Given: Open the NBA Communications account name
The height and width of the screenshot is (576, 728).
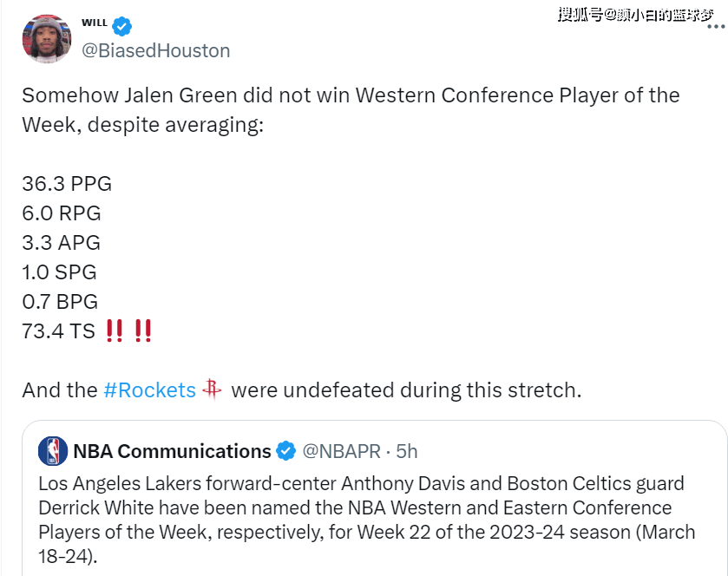Looking at the screenshot, I should (x=172, y=451).
